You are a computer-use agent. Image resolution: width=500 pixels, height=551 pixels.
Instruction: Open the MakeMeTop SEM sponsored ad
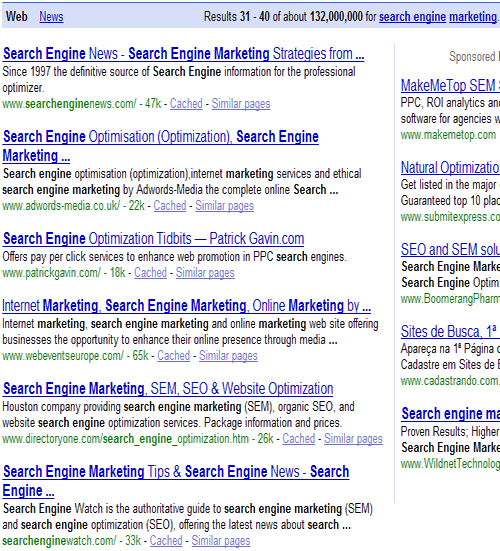450,85
